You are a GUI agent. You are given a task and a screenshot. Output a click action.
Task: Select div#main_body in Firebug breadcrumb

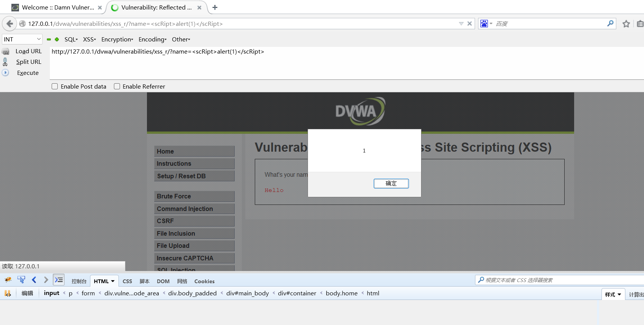tap(248, 293)
